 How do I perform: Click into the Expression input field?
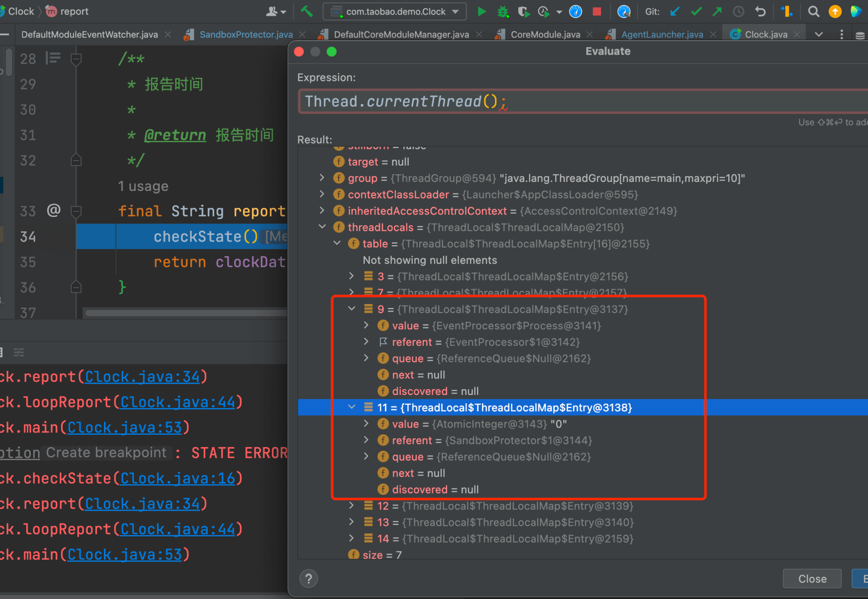pyautogui.click(x=633, y=101)
